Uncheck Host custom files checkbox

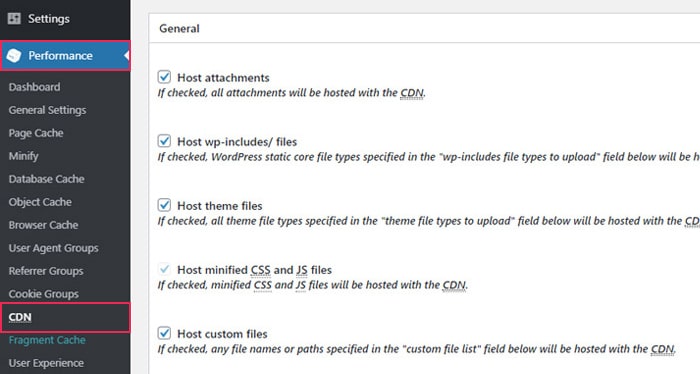164,333
